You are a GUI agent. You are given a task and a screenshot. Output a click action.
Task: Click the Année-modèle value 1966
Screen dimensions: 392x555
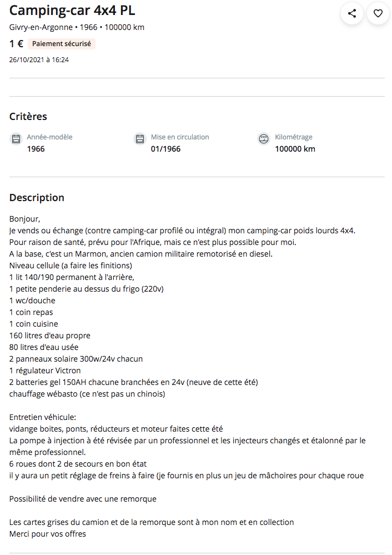(x=36, y=149)
